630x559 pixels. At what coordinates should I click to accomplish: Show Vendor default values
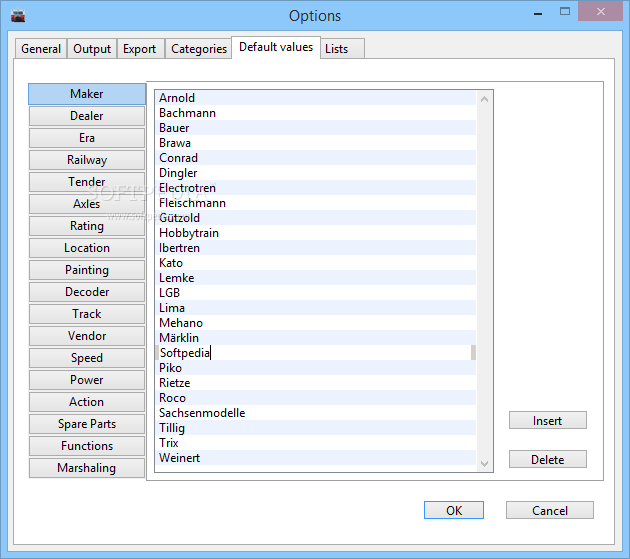click(87, 336)
